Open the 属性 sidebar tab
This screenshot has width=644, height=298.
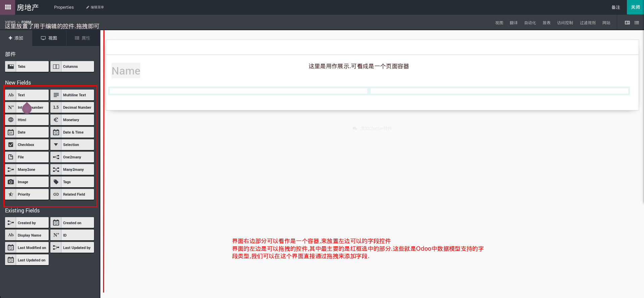click(x=83, y=38)
